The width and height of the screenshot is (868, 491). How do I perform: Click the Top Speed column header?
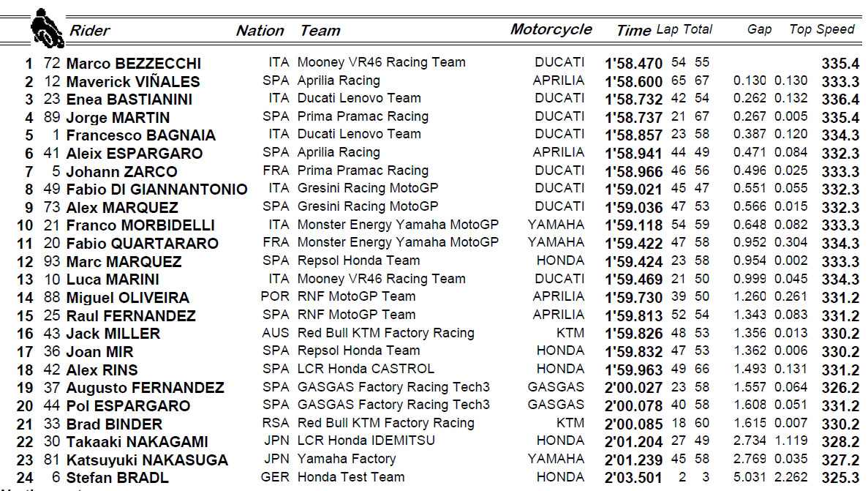tap(822, 29)
